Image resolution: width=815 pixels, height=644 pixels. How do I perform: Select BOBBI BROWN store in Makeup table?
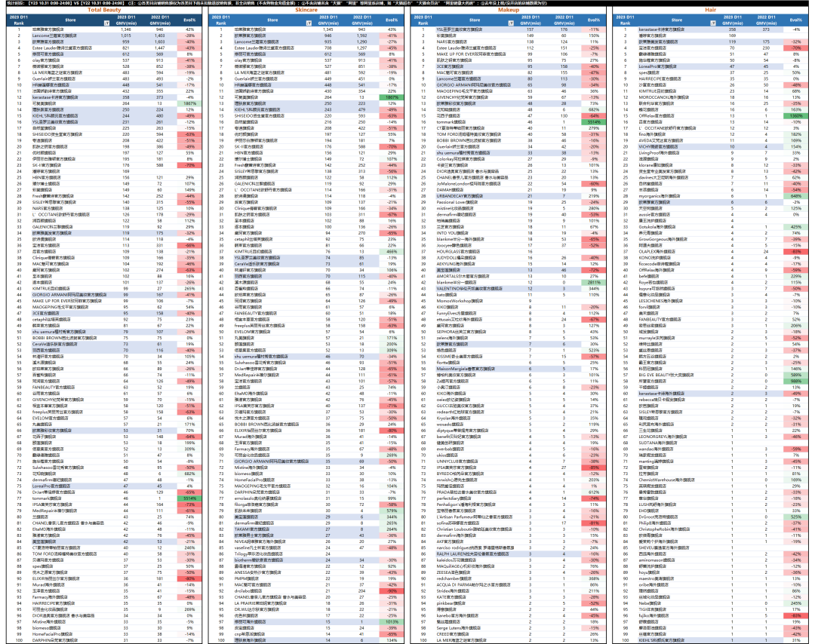click(467, 140)
